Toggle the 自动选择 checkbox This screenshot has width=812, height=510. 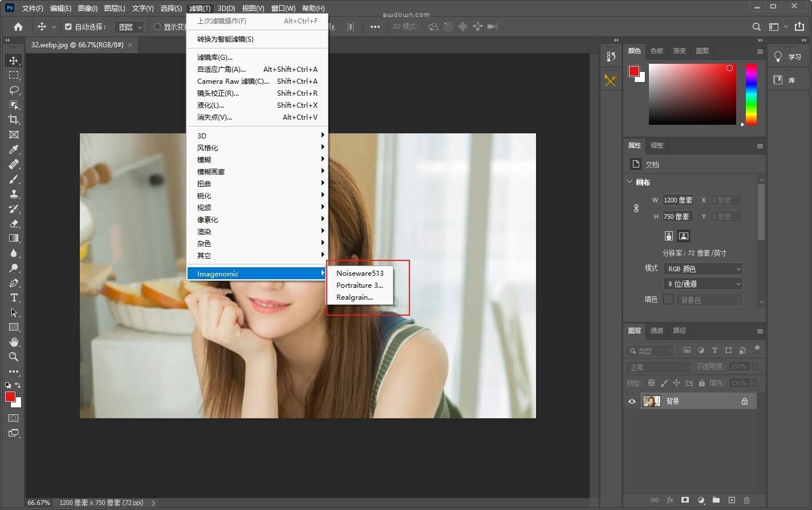[x=68, y=27]
